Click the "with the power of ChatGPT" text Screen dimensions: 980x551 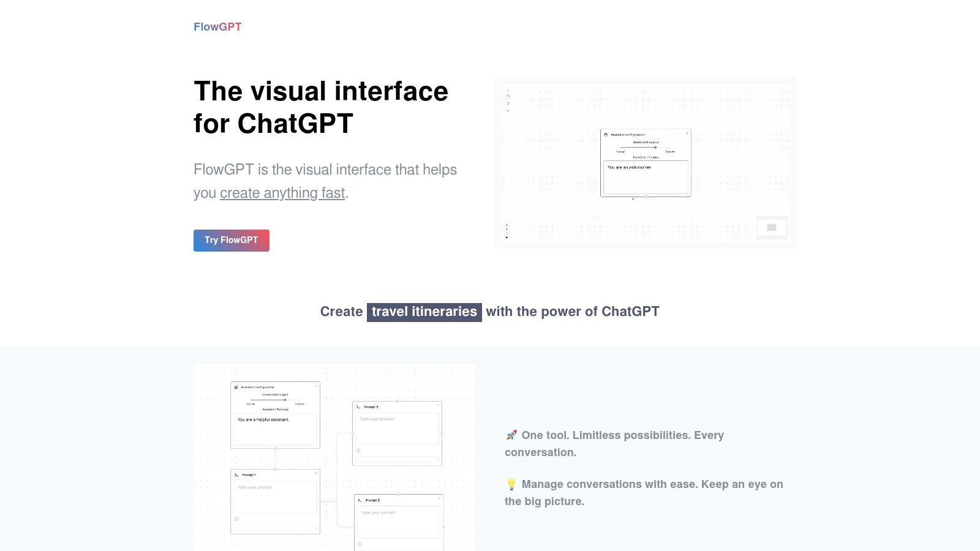pos(573,312)
